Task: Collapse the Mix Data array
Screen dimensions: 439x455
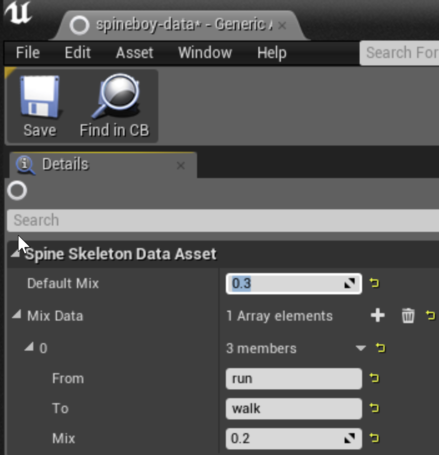Action: tap(17, 314)
